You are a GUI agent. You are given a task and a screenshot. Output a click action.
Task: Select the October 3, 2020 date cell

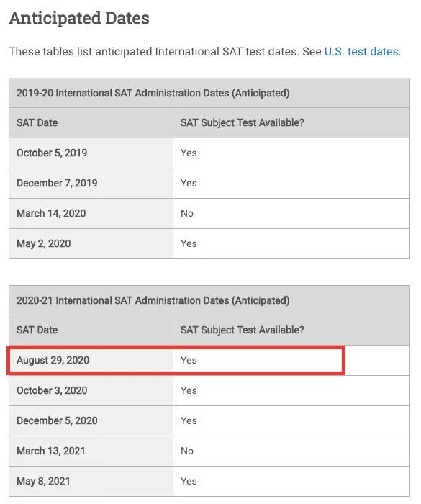click(x=91, y=390)
